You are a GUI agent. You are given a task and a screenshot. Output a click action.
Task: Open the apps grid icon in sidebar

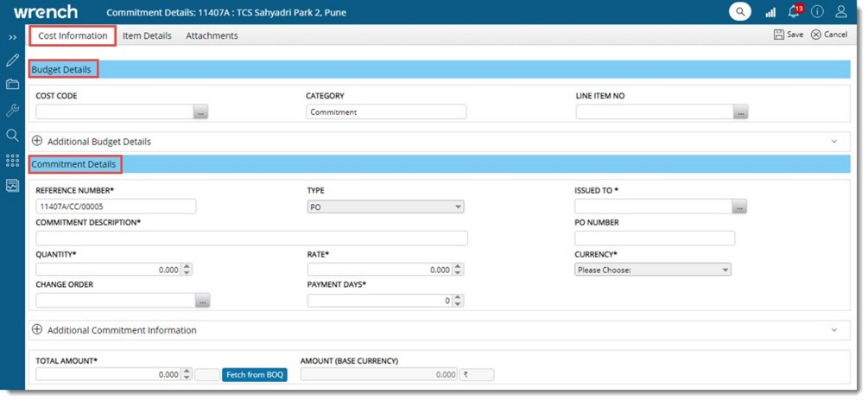tap(12, 160)
